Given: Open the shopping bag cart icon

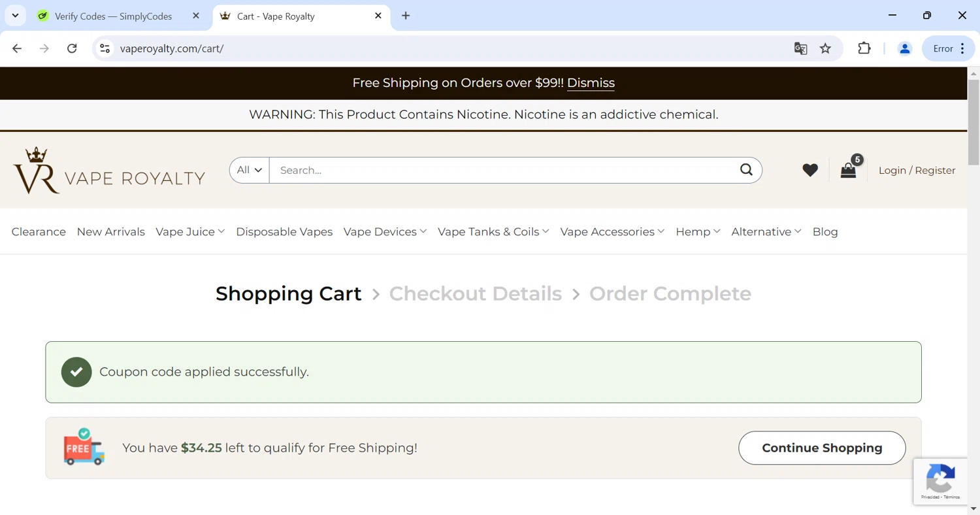Looking at the screenshot, I should [x=848, y=171].
